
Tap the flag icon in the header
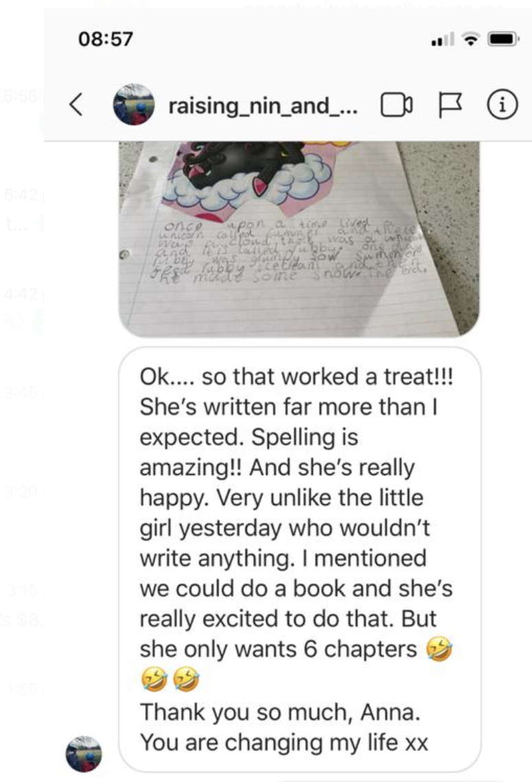pos(450,104)
